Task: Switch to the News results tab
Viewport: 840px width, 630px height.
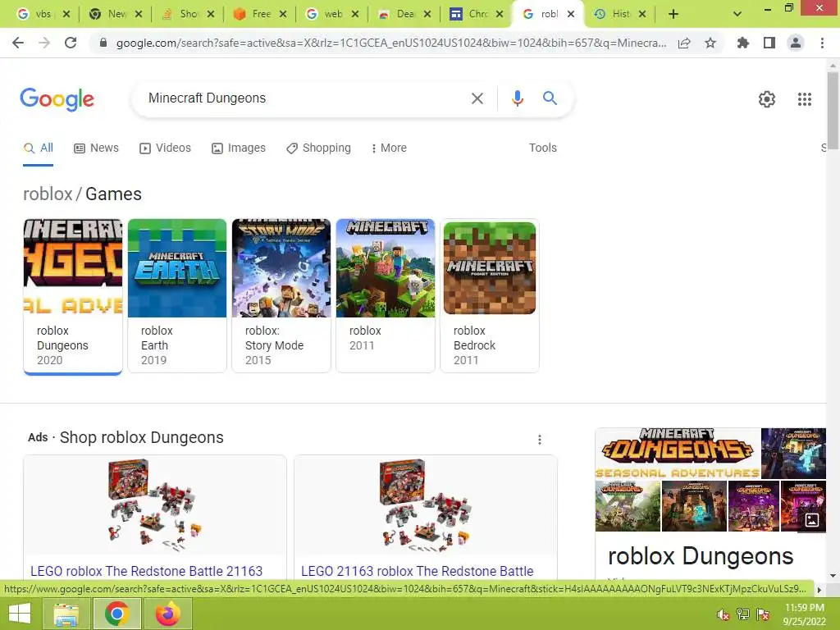Action: [97, 148]
